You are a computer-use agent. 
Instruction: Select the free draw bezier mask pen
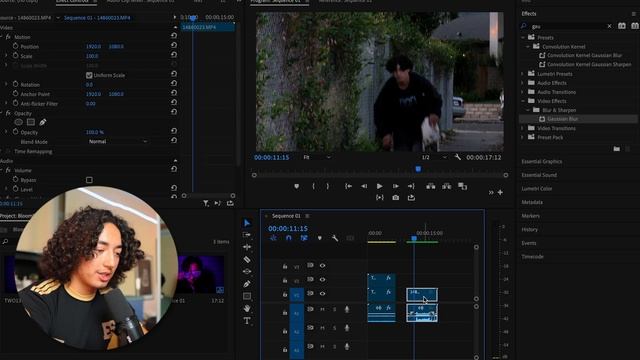[42, 122]
